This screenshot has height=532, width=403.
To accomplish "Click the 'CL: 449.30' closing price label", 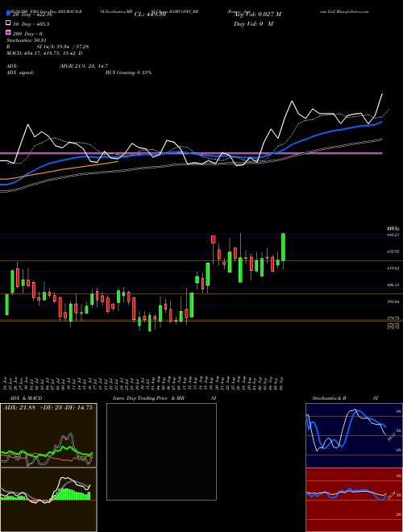I will pos(150,15).
